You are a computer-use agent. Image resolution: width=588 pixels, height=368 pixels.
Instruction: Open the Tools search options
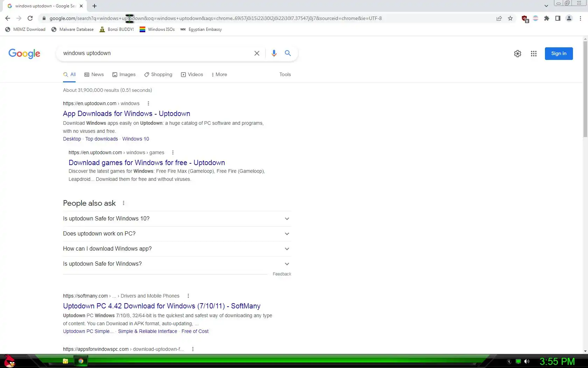[285, 74]
